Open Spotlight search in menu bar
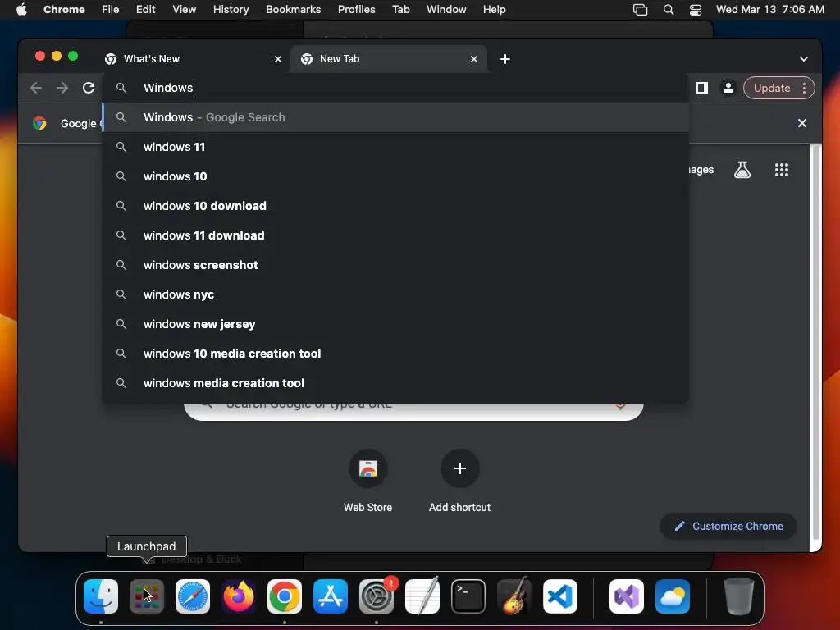 tap(668, 10)
